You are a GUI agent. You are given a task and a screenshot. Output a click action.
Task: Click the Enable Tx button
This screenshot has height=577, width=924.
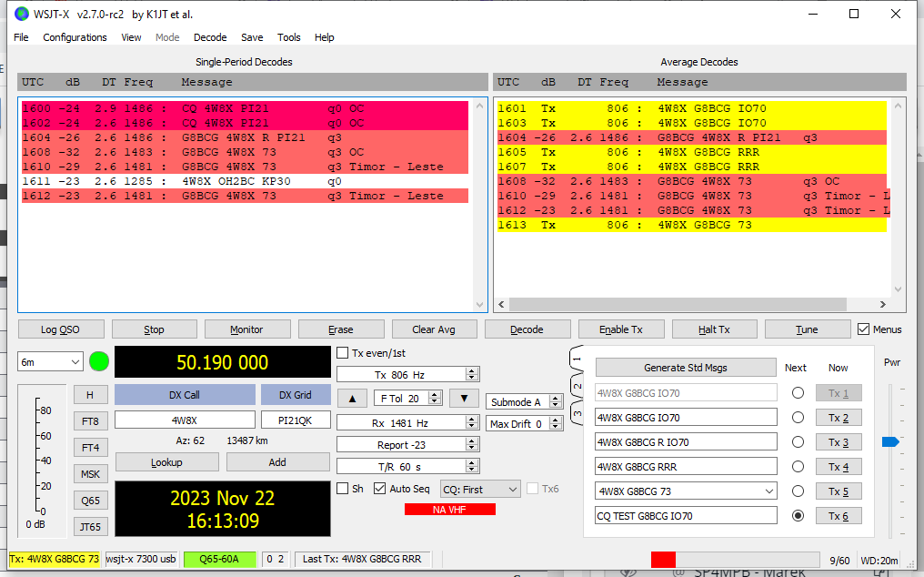pyautogui.click(x=621, y=329)
